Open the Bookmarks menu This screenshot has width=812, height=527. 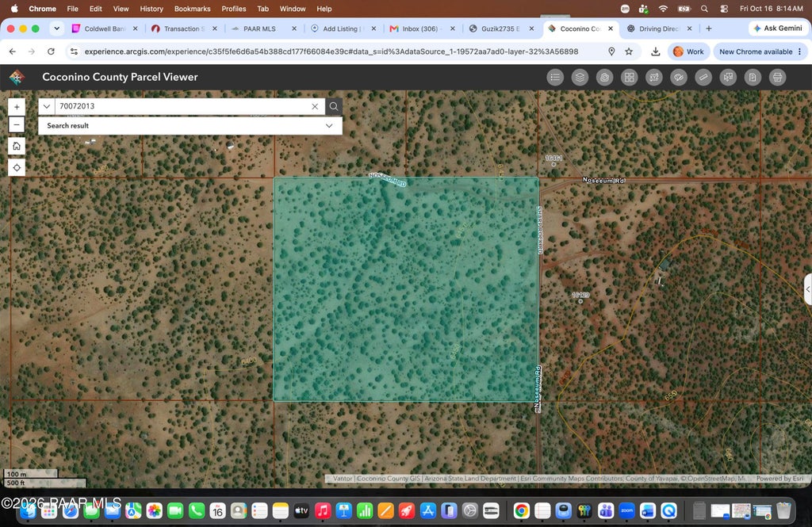pyautogui.click(x=192, y=8)
